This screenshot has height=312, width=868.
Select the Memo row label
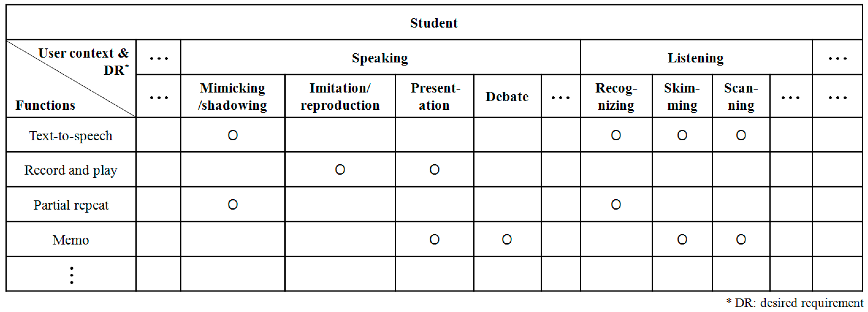click(x=71, y=240)
